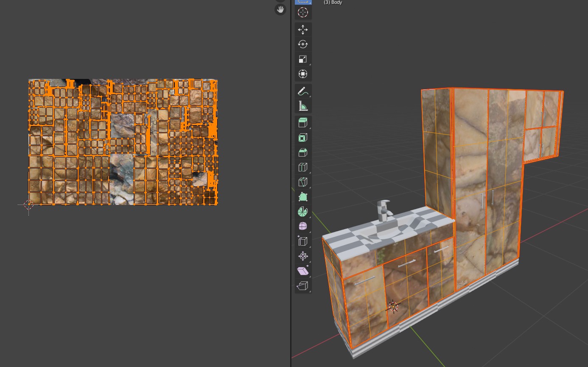Image resolution: width=588 pixels, height=367 pixels.
Task: Select the 3D Cursor tool
Action: point(303,12)
